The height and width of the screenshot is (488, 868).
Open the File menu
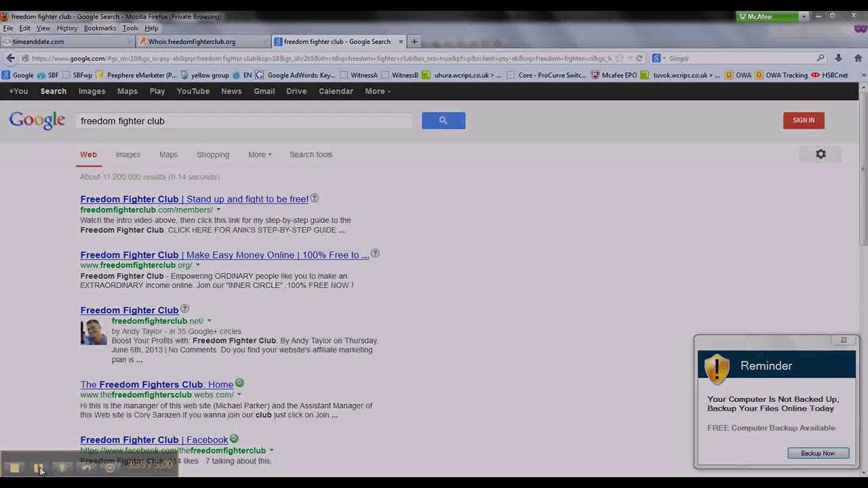[x=8, y=28]
